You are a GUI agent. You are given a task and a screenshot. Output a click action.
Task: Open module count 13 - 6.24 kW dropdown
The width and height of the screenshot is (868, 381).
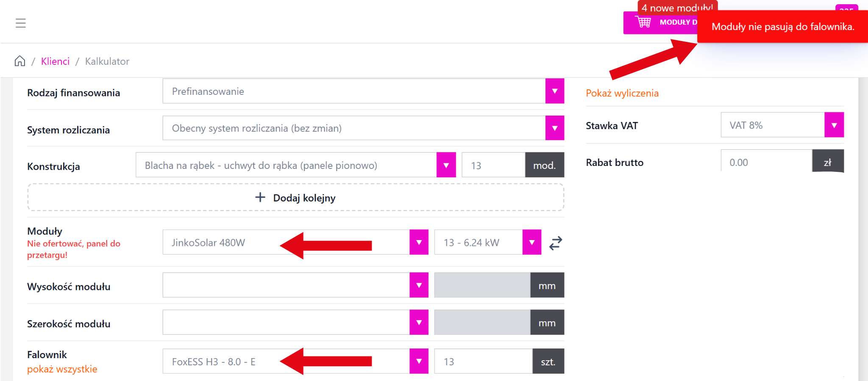(x=531, y=243)
